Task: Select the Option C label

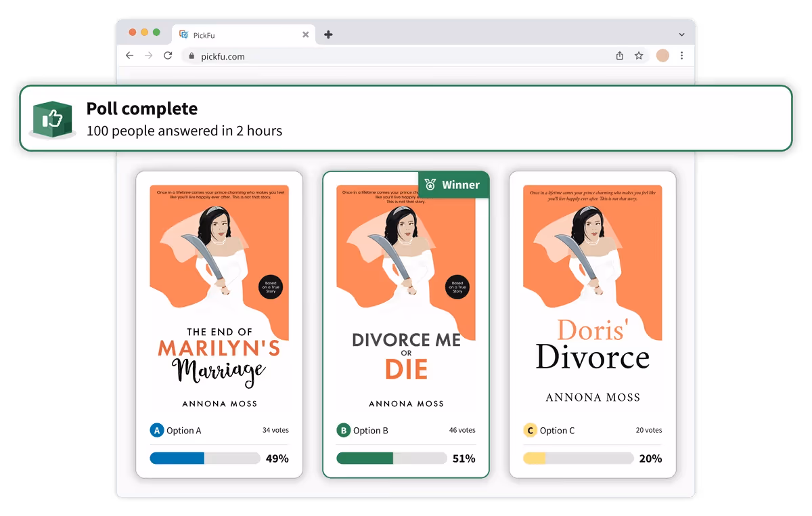Action: [558, 431]
